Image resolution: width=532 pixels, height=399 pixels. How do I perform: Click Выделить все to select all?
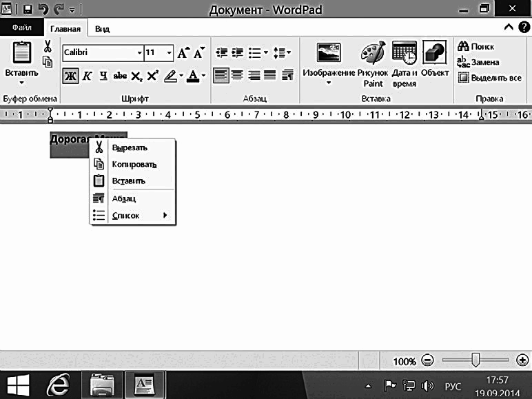pyautogui.click(x=489, y=78)
